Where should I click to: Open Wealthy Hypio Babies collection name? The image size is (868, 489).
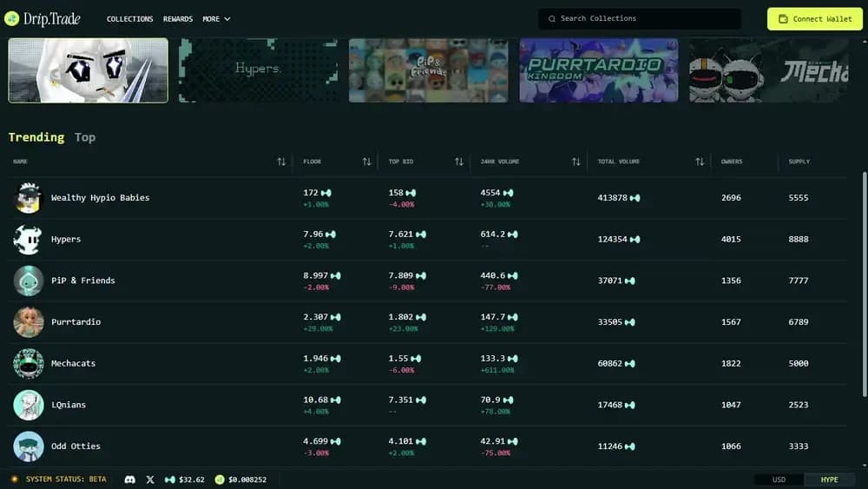[100, 198]
